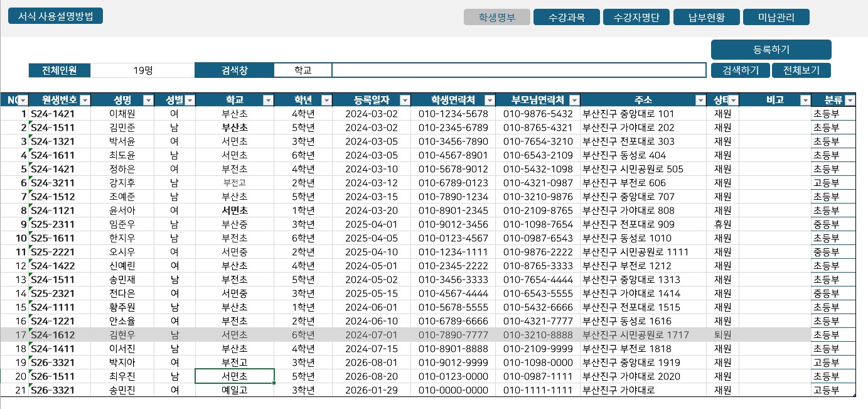Open the 납부현황 tab
868x409 pixels.
point(706,18)
